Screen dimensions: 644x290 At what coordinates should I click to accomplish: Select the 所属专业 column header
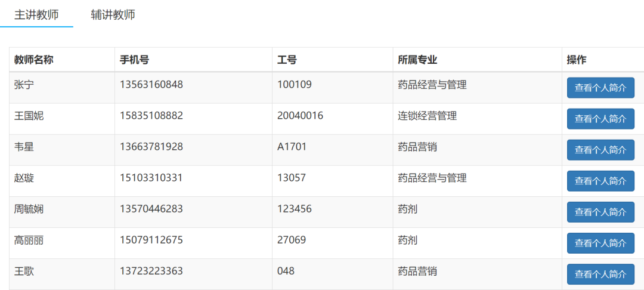pyautogui.click(x=417, y=60)
